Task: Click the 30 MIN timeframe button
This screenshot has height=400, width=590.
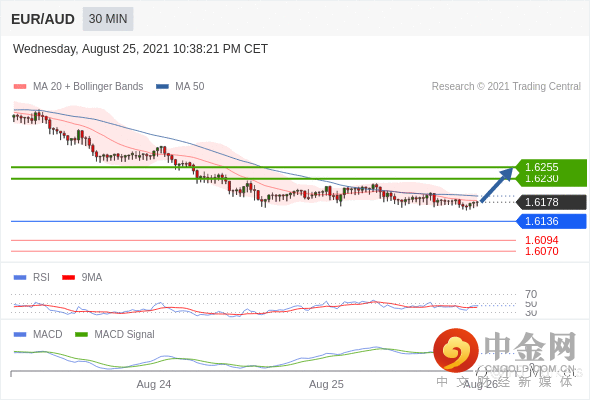Action: pos(108,19)
